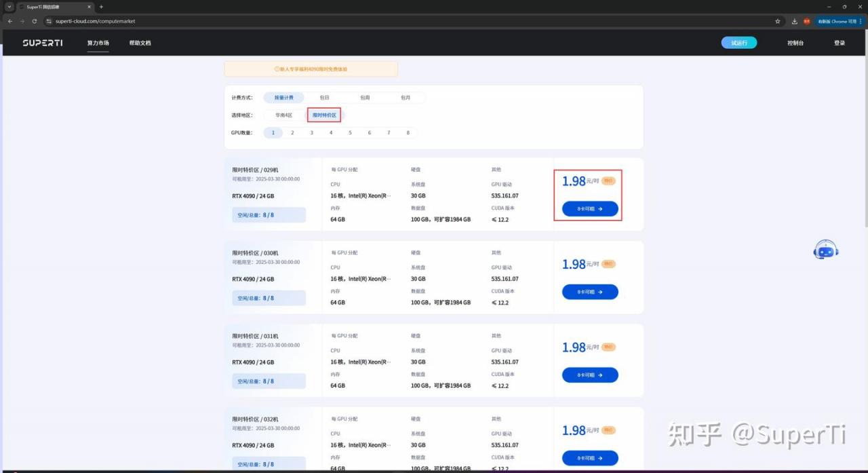This screenshot has width=868, height=473.
Task: Click the expandable data disk text on machine 029
Action: pos(441,220)
